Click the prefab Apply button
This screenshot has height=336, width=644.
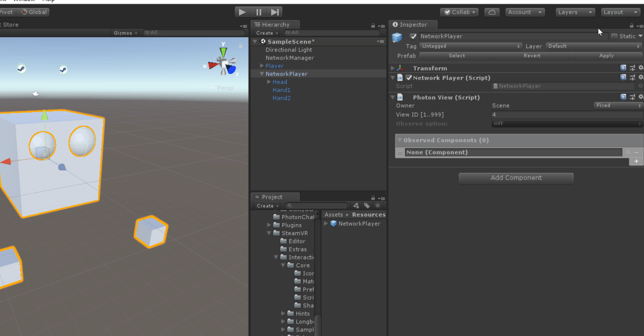606,56
